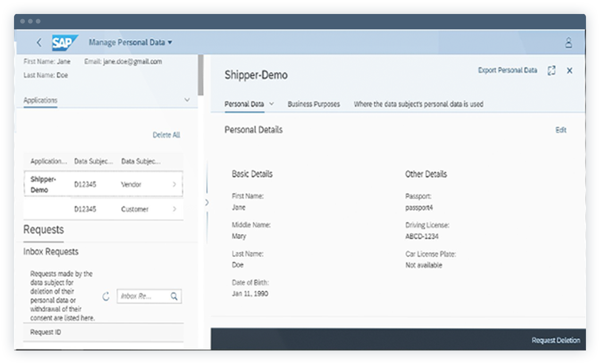This screenshot has height=364, width=600.
Task: Click the Inbox Requests search magnifier
Action: [x=173, y=296]
